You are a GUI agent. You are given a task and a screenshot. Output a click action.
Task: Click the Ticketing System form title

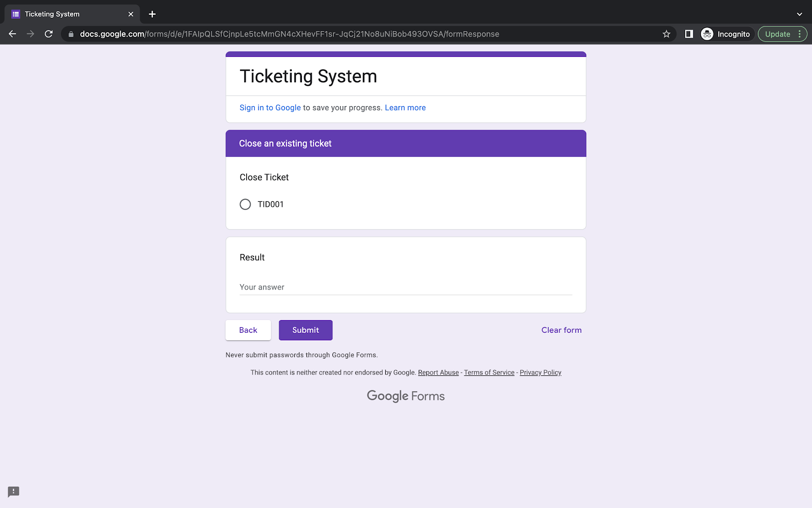[x=308, y=76]
